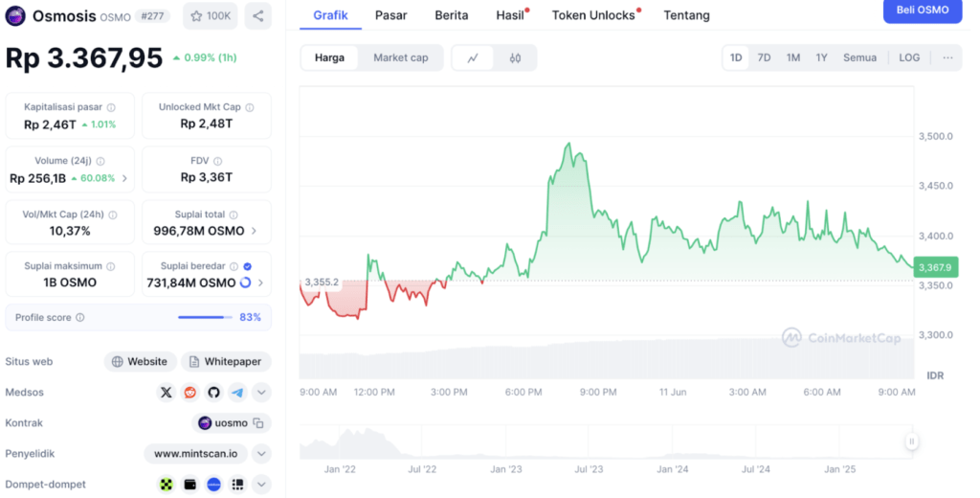Set chart range to Semua

(x=860, y=58)
